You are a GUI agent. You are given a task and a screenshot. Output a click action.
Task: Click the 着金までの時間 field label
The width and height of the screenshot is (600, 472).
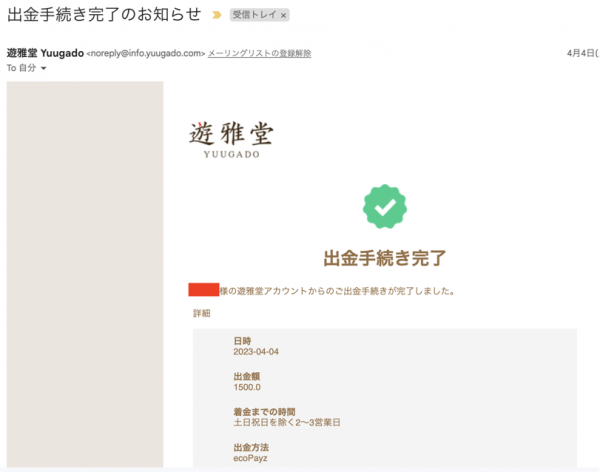tap(264, 412)
